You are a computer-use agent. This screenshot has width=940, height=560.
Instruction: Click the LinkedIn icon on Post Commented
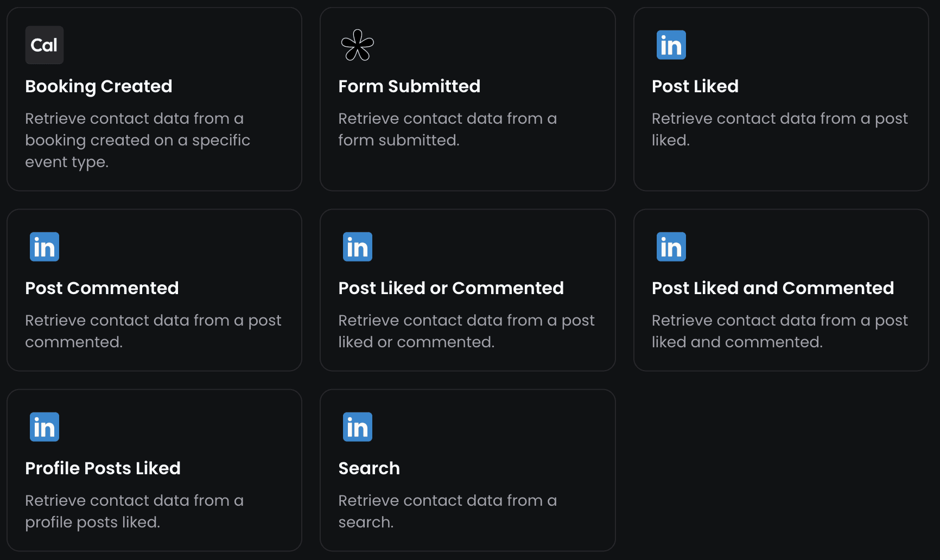click(44, 246)
